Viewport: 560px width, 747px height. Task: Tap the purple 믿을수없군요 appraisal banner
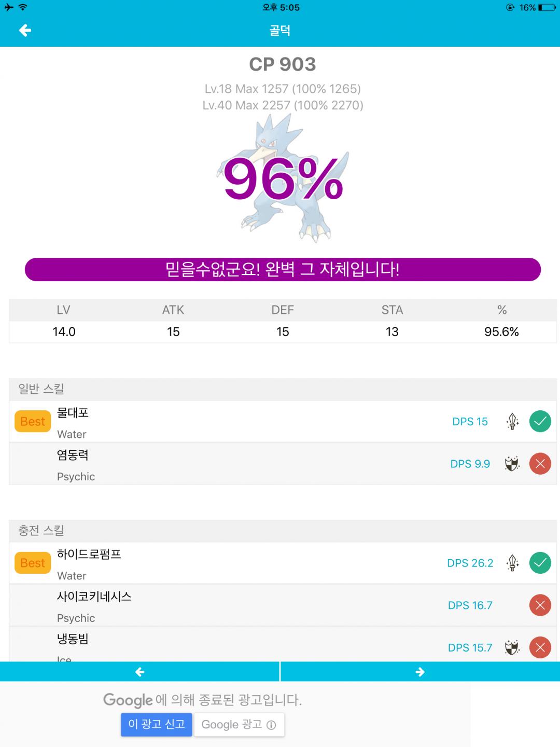coord(283,270)
